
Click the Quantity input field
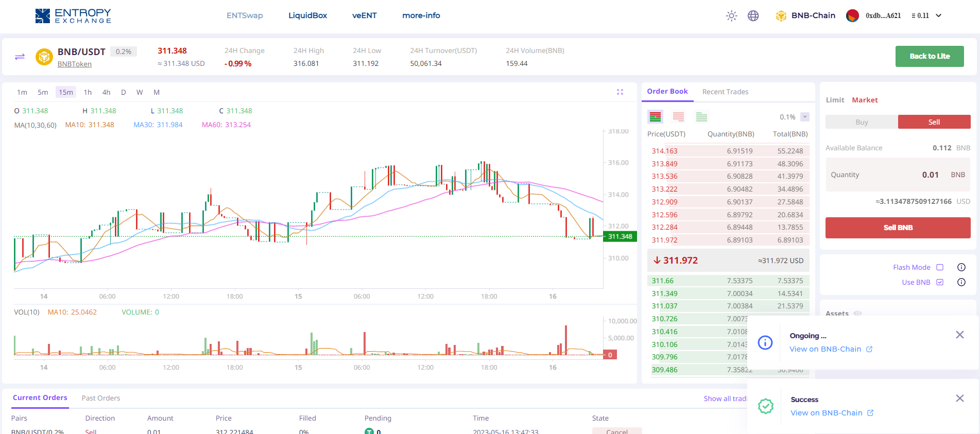(x=898, y=175)
